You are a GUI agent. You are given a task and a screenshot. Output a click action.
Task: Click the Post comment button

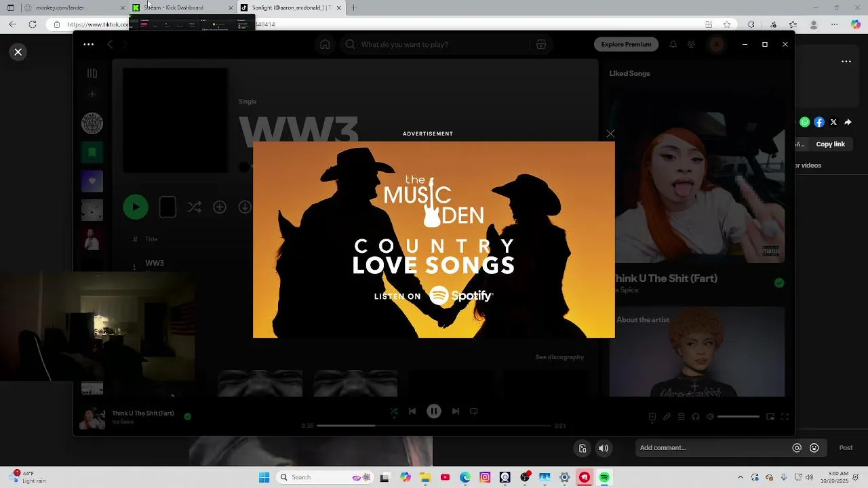click(846, 448)
